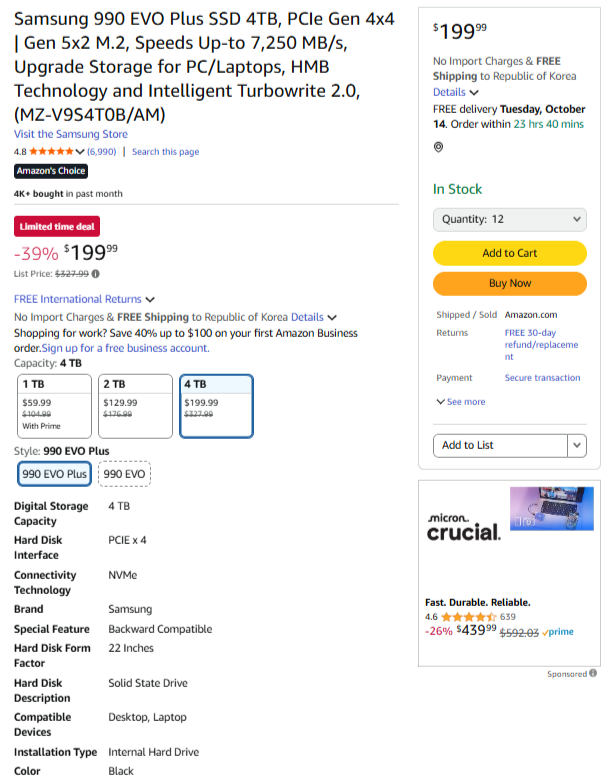The width and height of the screenshot is (606, 781).
Task: Click the Crucial ad's star rating
Action: (x=468, y=617)
